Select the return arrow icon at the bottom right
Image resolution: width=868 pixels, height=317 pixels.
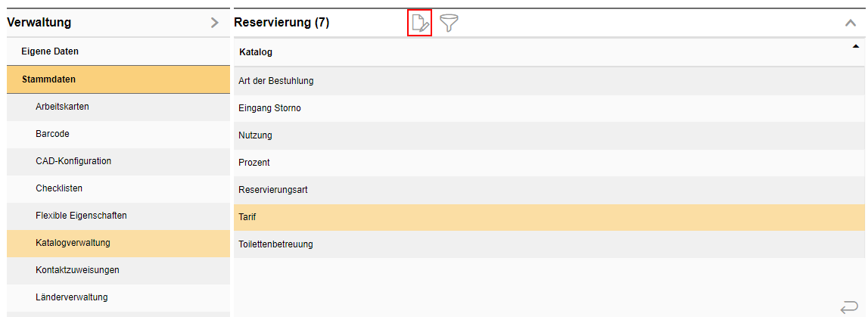pyautogui.click(x=848, y=306)
